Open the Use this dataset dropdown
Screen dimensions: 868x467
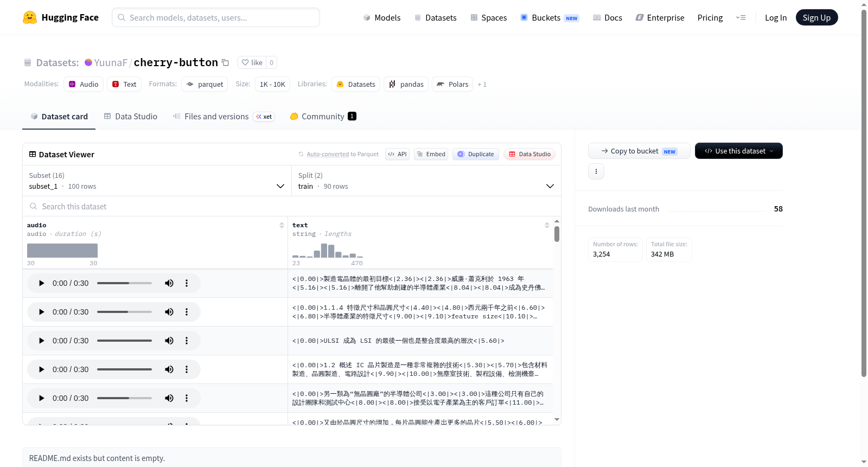click(x=738, y=151)
